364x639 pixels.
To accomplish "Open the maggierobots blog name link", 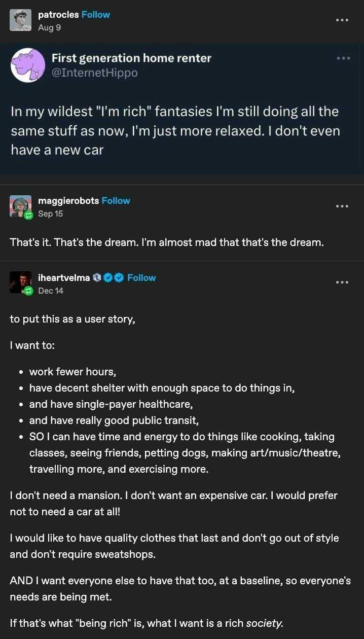I will [68, 201].
